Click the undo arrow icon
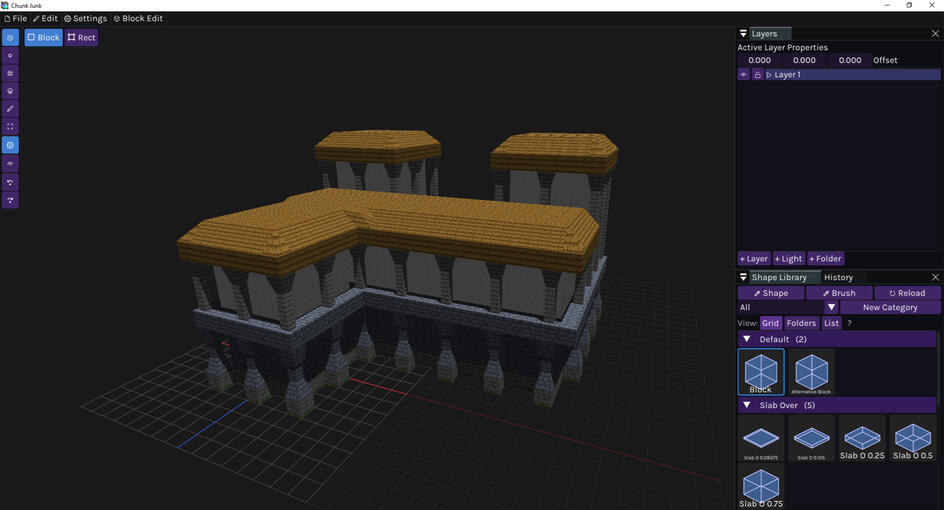The height and width of the screenshot is (510, 944). click(x=10, y=182)
